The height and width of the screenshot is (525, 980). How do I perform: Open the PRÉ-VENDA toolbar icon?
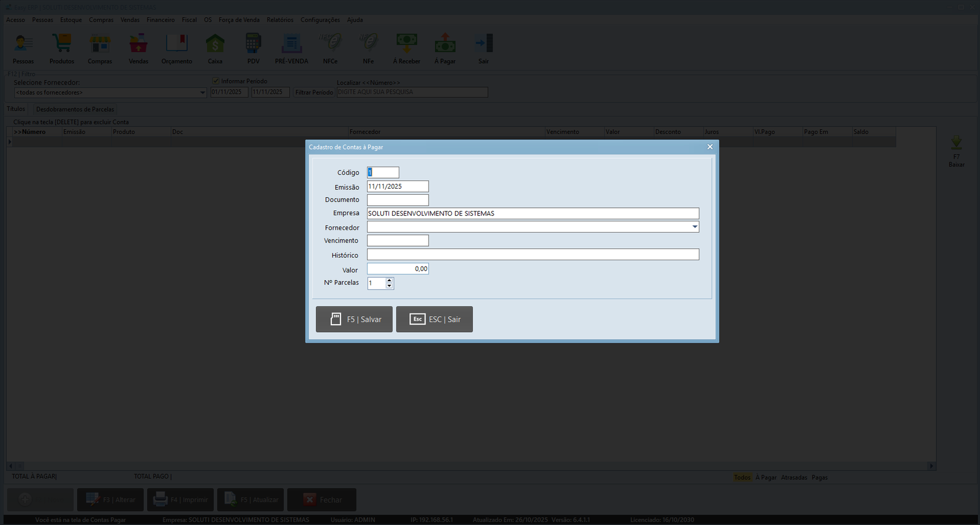(x=292, y=44)
